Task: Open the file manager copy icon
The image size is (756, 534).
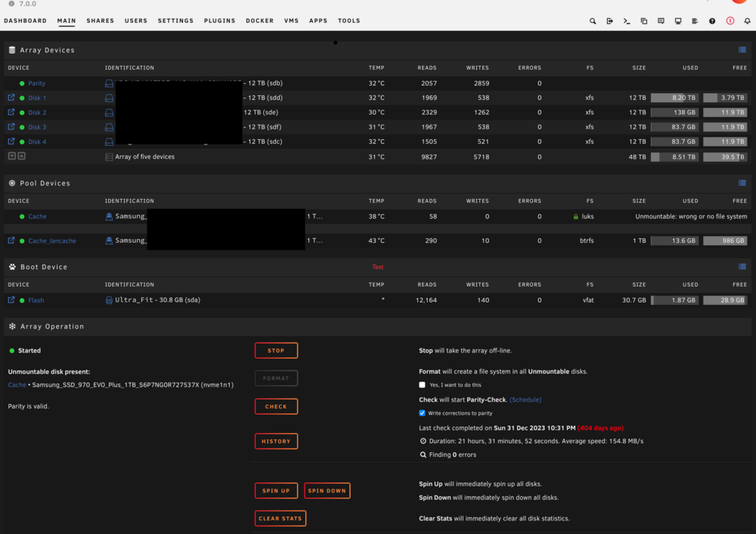Action: [643, 20]
